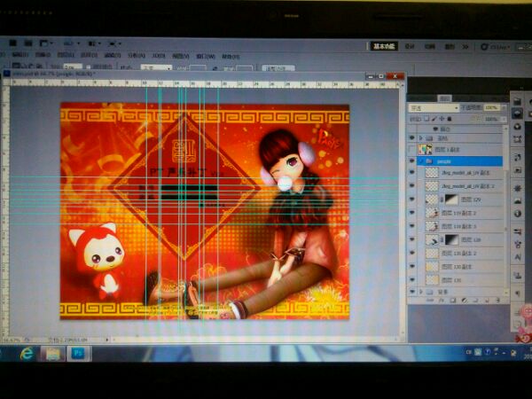The height and width of the screenshot is (399, 532).
Task: Click link layers icon at panel bottom
Action: pyautogui.click(x=430, y=301)
